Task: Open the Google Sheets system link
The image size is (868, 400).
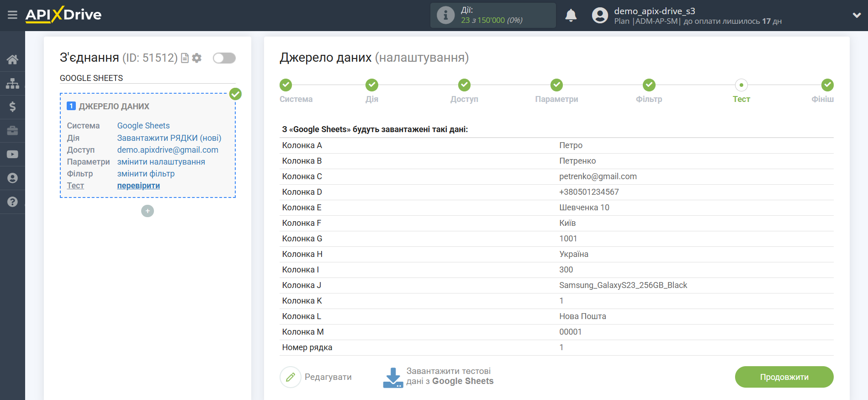Action: [x=143, y=126]
